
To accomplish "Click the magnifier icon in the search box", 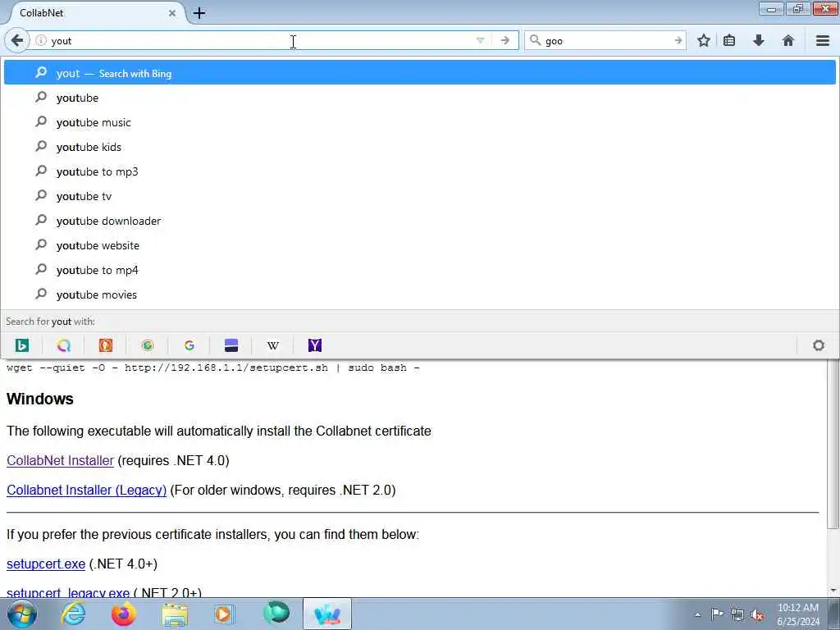I will [535, 40].
